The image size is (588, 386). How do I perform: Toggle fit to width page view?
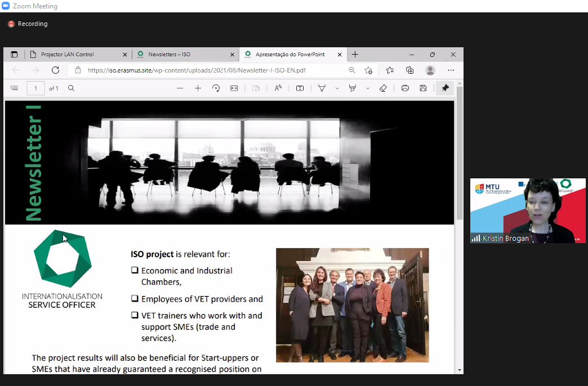234,88
